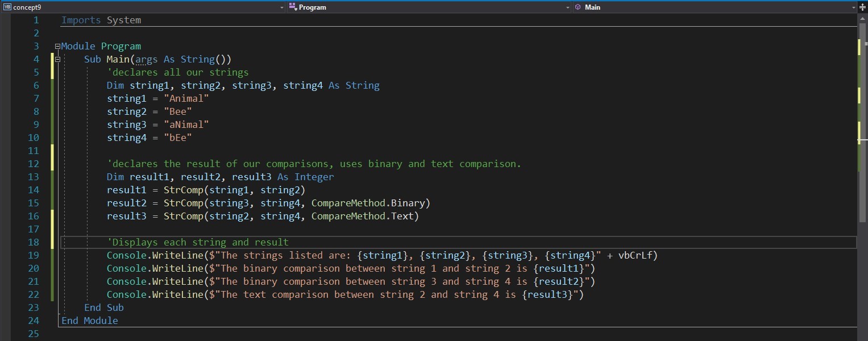
Task: Collapse the Module Program outlining region
Action: (57, 46)
